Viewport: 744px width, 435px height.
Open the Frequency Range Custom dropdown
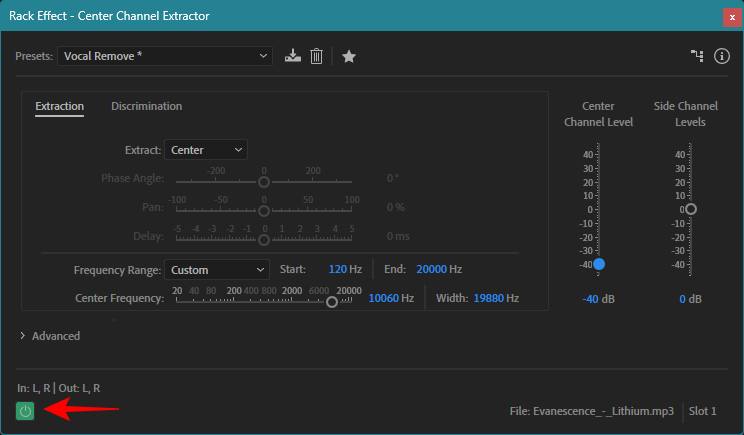click(x=217, y=269)
